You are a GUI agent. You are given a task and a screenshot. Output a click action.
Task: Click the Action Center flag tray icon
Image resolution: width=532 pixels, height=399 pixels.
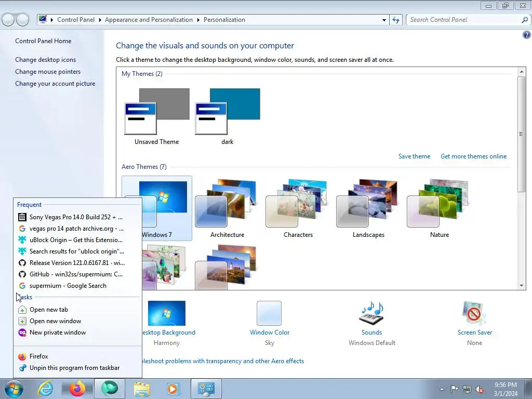pos(454,389)
